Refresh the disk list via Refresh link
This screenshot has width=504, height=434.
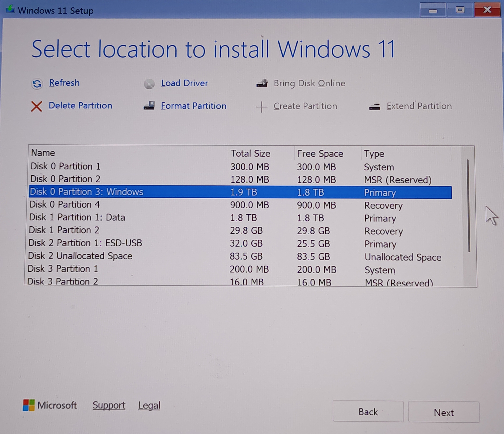pos(64,83)
